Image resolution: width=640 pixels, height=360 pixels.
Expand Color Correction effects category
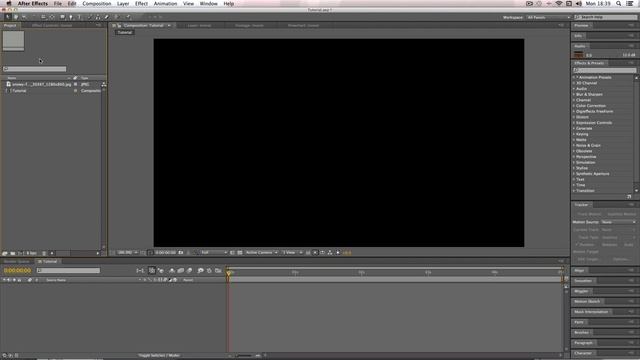(x=574, y=106)
